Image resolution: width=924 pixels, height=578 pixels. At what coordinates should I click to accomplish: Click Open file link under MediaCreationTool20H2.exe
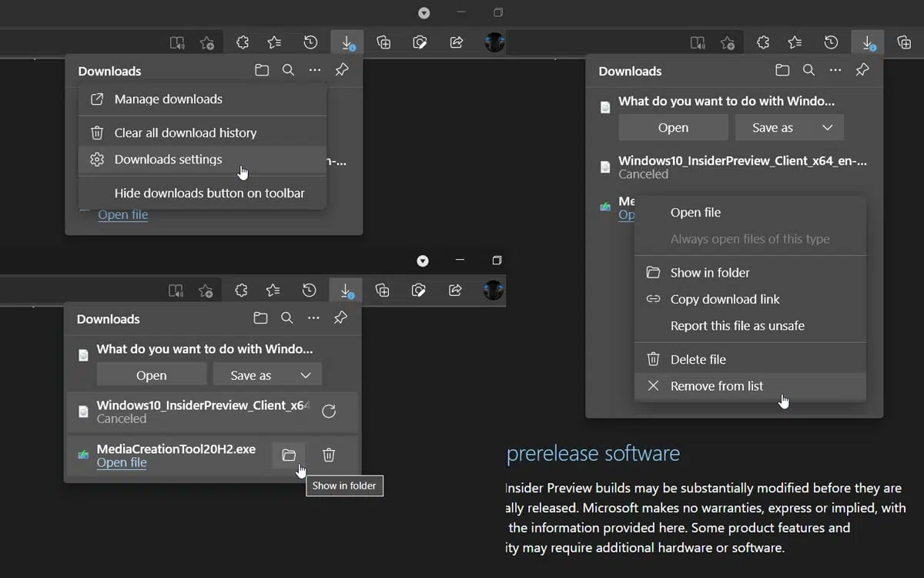click(x=122, y=462)
